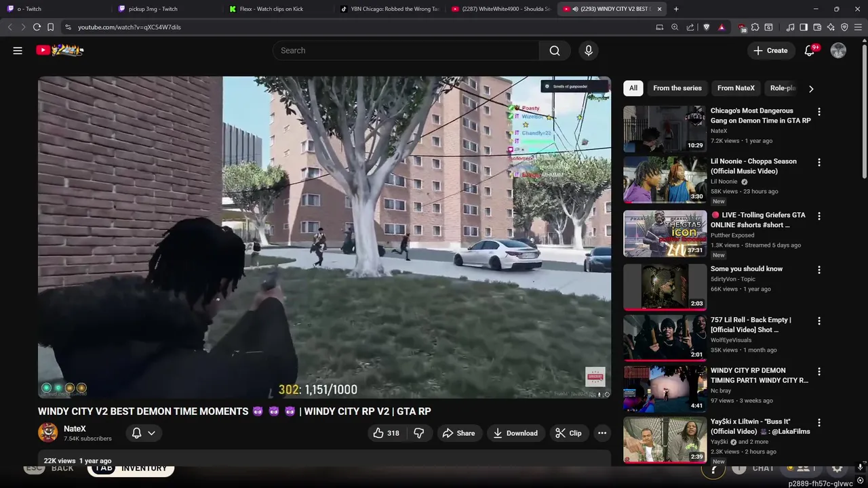The image size is (868, 488).
Task: Open Brave VPN shield icon
Action: coord(844,27)
